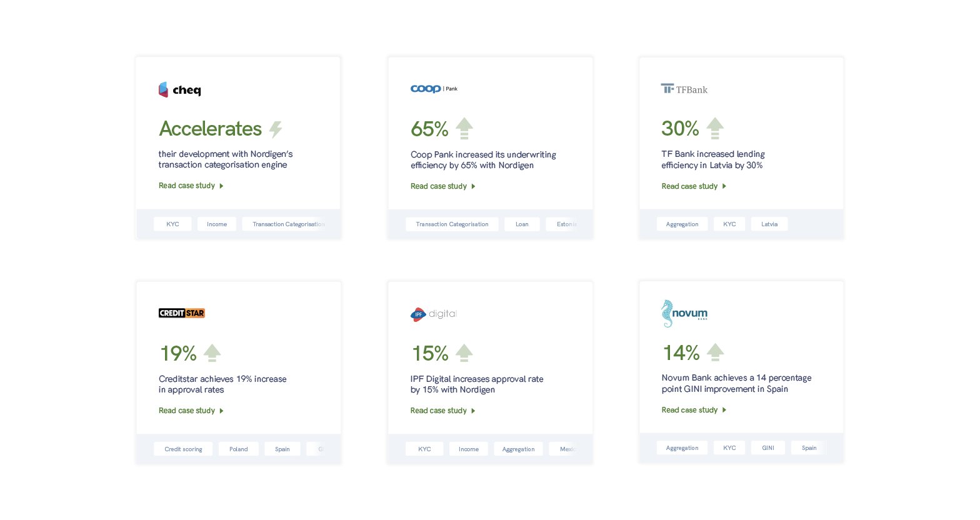Click the cheq logo
980x520 pixels.
click(180, 90)
